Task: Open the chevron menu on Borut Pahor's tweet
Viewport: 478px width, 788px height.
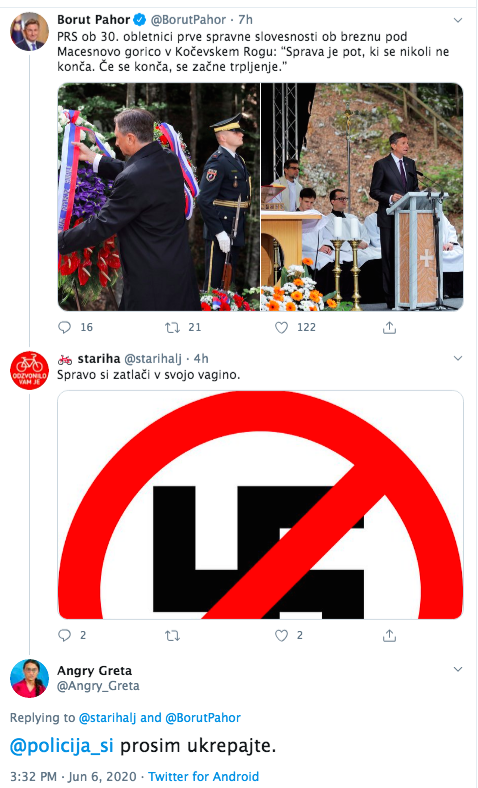Action: (458, 21)
